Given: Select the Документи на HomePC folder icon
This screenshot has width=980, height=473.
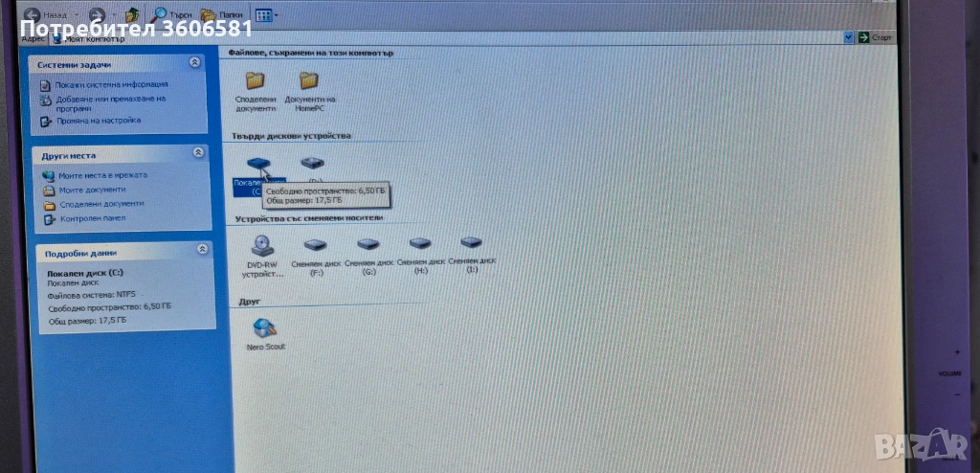Looking at the screenshot, I should [308, 81].
